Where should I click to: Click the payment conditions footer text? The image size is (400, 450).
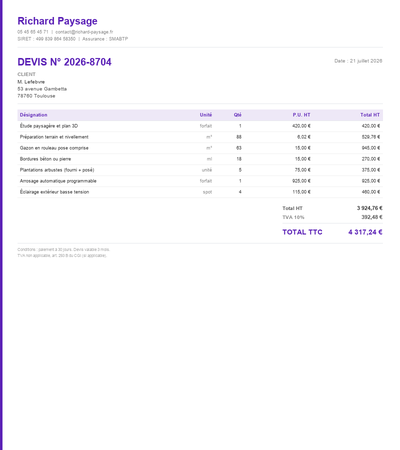[63, 253]
